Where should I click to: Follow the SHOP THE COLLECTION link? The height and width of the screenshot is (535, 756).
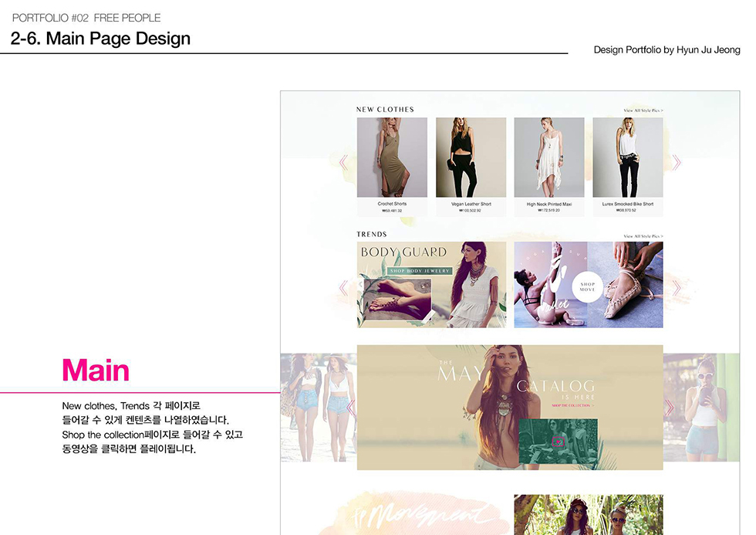click(571, 406)
